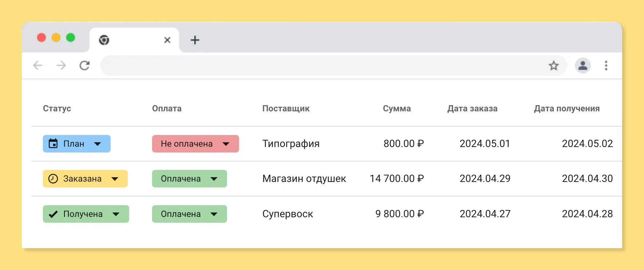Close the current browser tab
Screen dimensions: 644x270
coord(167,40)
